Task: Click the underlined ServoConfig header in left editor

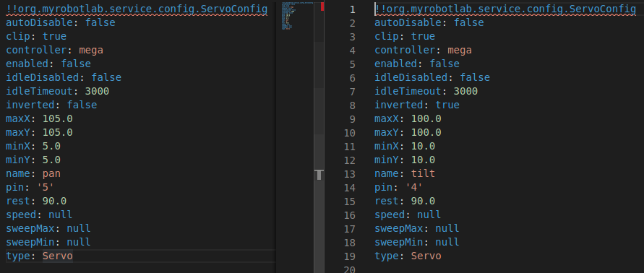Action: point(137,9)
